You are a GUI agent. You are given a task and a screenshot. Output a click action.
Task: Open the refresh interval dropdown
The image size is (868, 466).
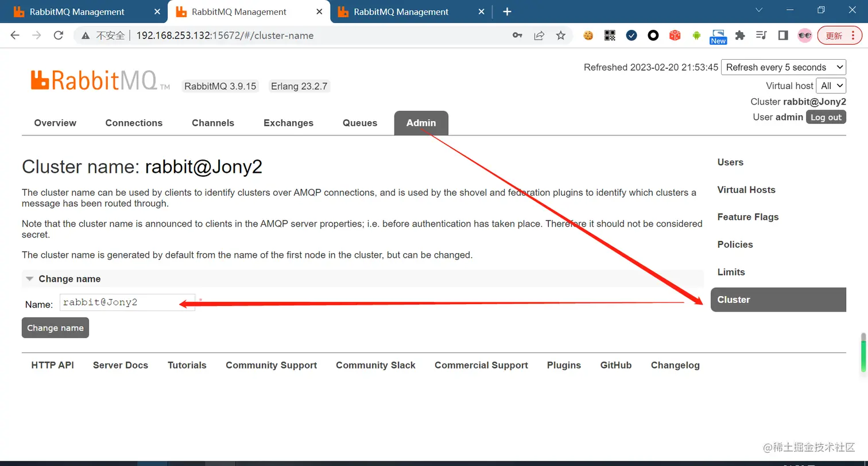tap(784, 67)
